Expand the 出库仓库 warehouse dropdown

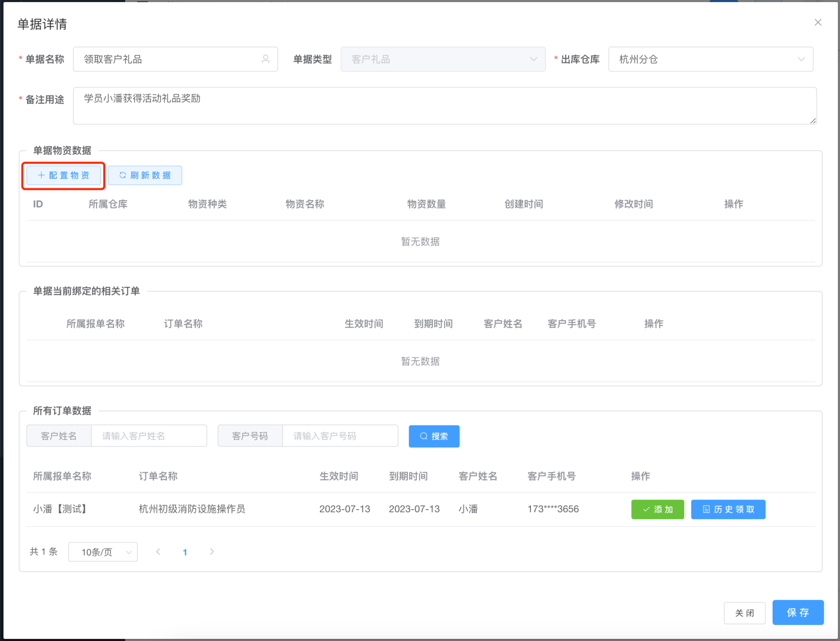click(x=710, y=59)
